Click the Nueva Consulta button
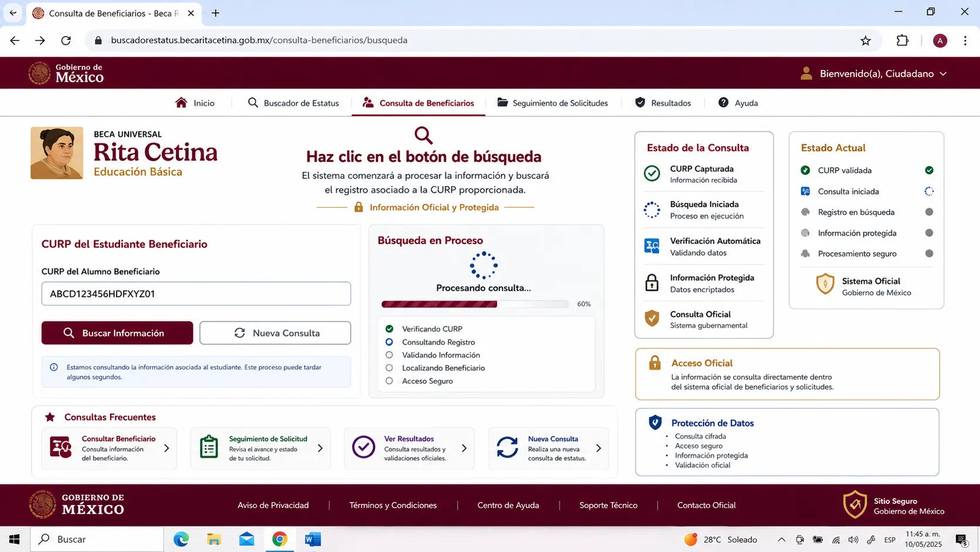 (x=275, y=333)
